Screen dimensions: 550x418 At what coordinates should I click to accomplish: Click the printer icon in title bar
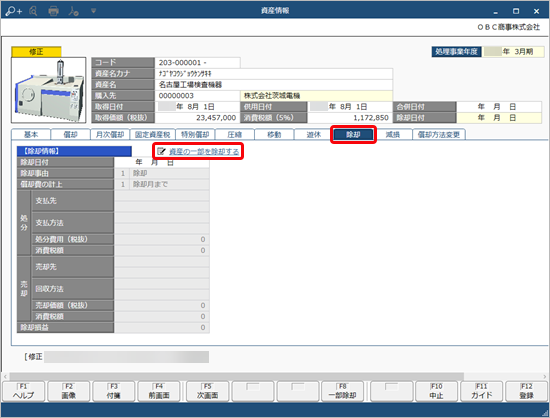coord(53,11)
